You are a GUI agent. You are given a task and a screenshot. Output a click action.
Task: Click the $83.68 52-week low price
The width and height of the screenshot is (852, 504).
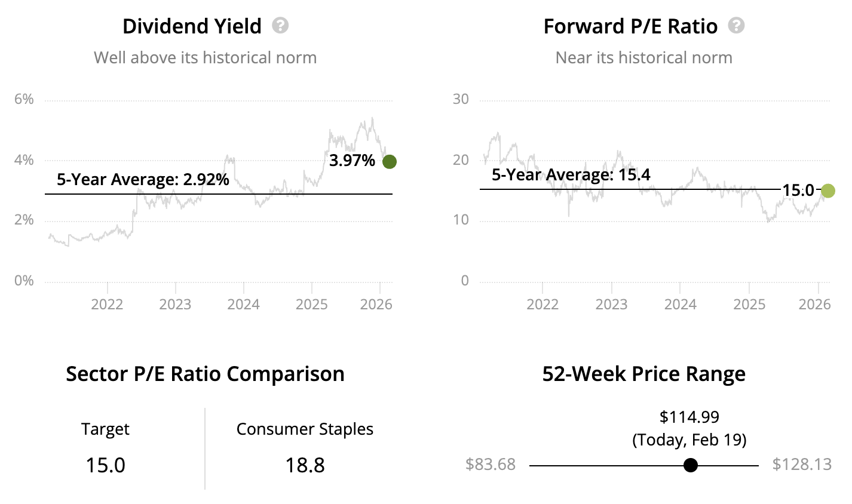pyautogui.click(x=490, y=465)
